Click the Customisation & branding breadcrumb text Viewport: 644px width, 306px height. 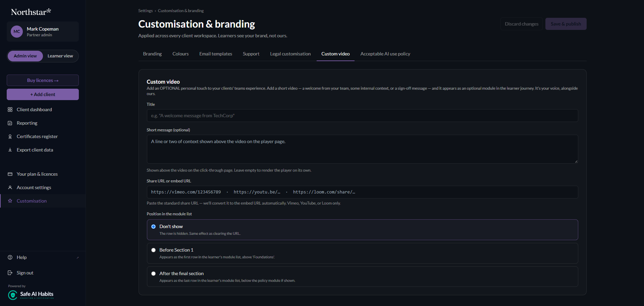click(x=181, y=11)
